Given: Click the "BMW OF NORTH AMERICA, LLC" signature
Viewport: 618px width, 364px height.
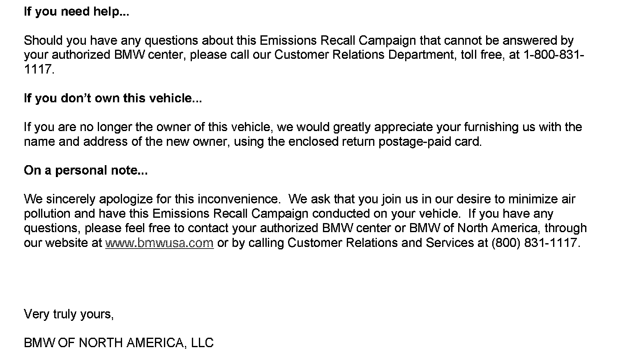Looking at the screenshot, I should pos(119,343).
